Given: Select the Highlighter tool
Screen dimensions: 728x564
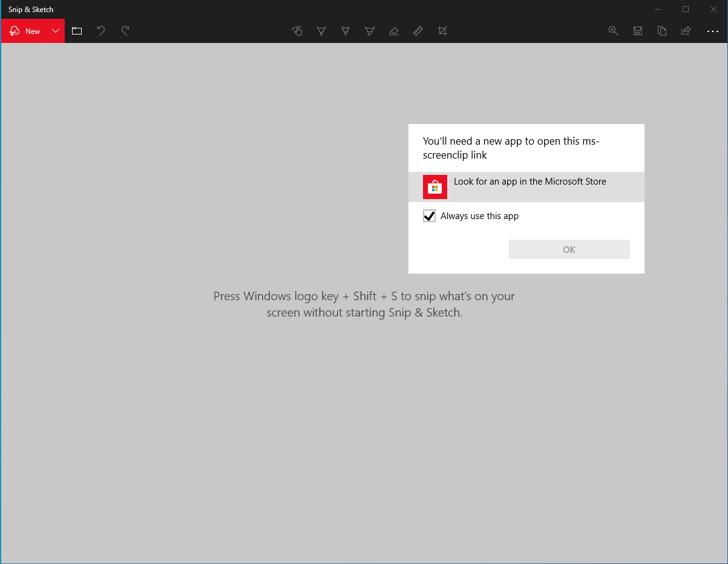Looking at the screenshot, I should click(x=370, y=31).
